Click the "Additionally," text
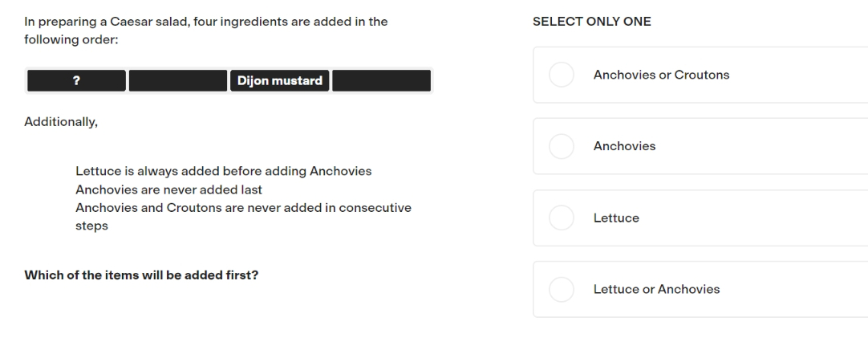Viewport: 868px width, 346px height. tap(61, 122)
